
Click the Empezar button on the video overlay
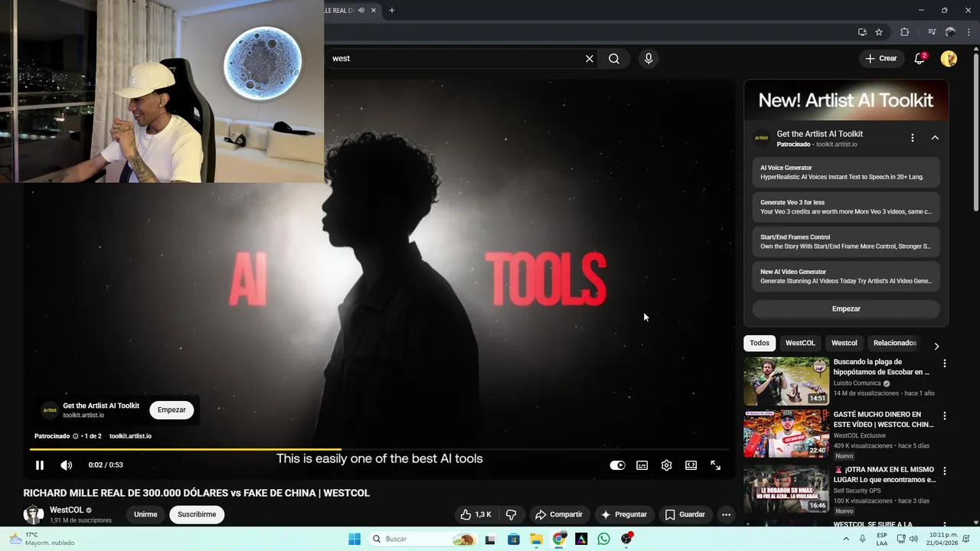(x=171, y=409)
